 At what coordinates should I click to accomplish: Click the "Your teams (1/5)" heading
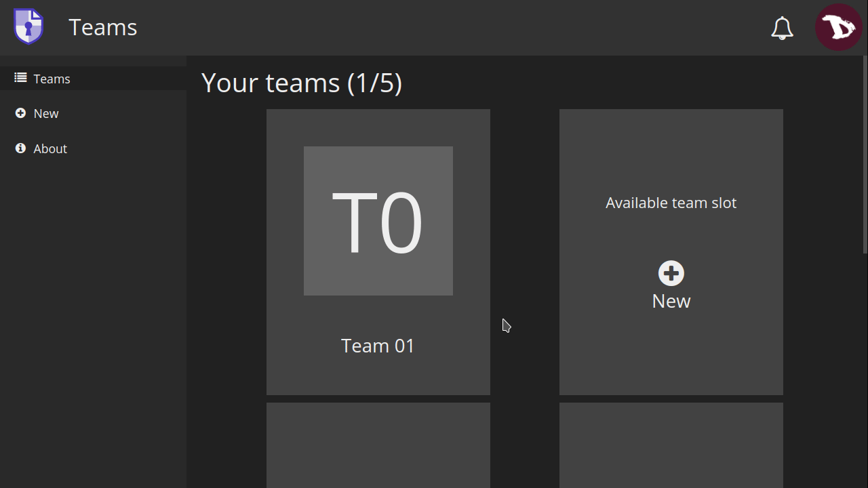click(x=302, y=83)
